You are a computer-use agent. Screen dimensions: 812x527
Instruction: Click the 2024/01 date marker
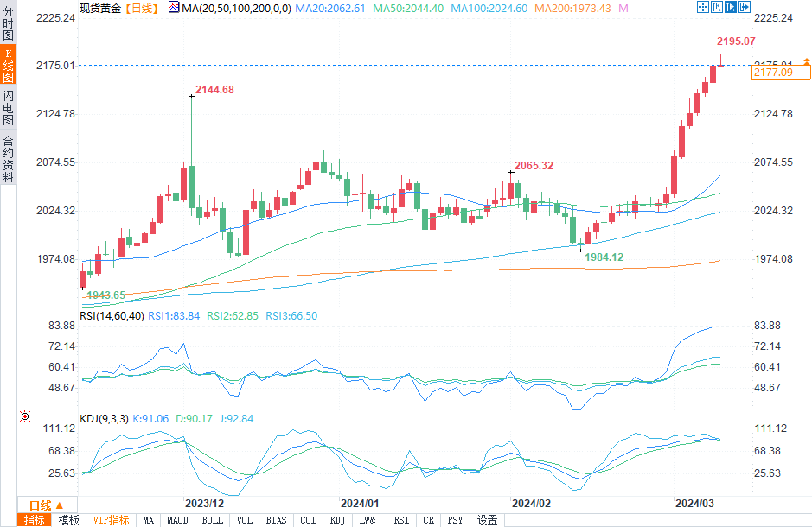pos(360,503)
